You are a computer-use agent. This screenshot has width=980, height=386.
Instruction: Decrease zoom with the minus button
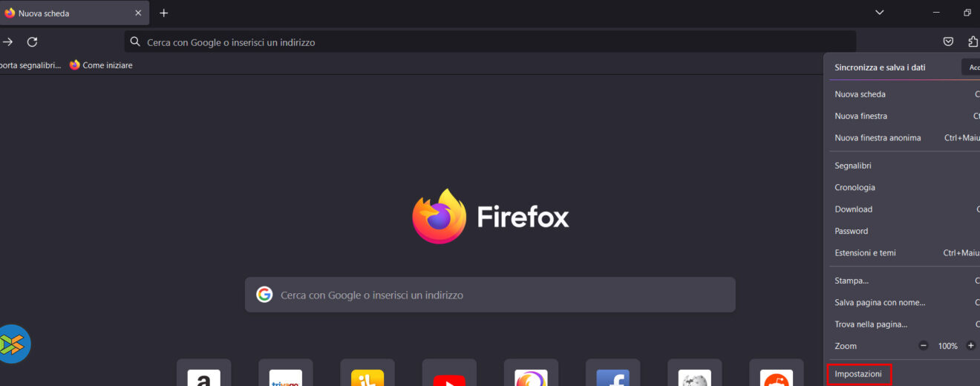point(924,346)
